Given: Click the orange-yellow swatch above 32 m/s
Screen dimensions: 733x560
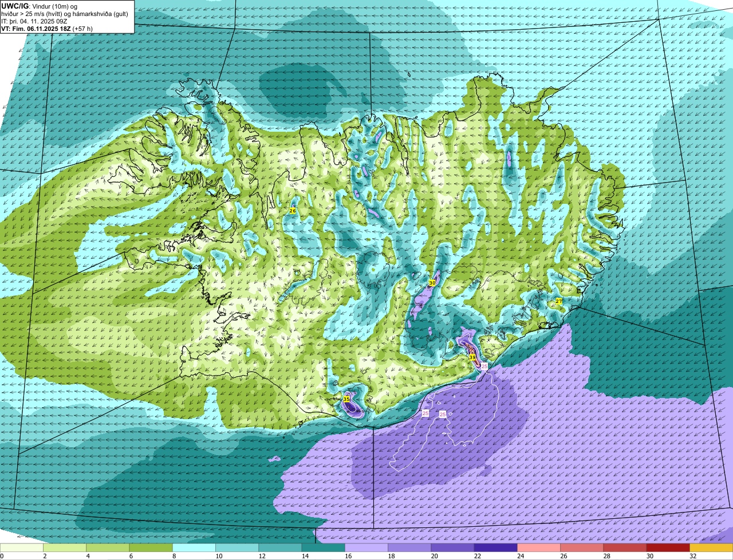Looking at the screenshot, I should click(711, 548).
